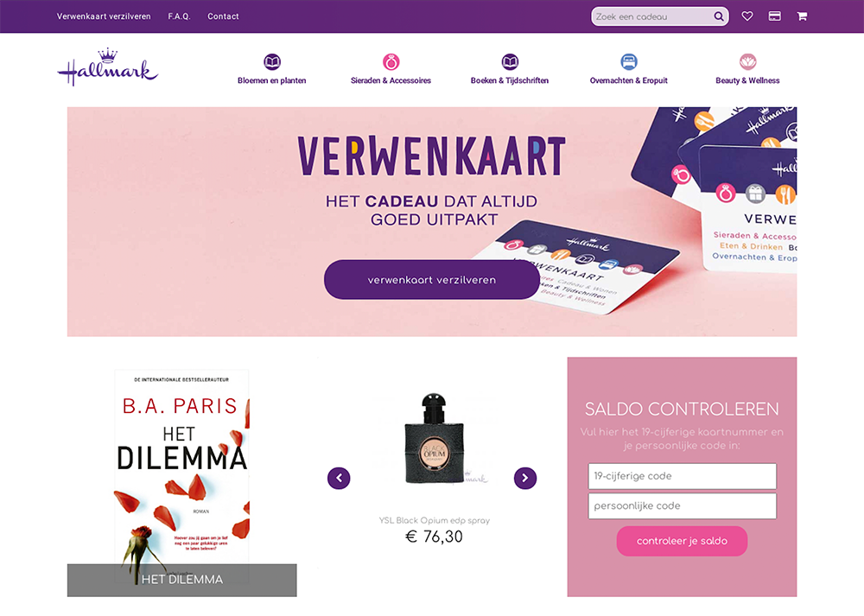Open the shopping cart icon
864x616 pixels.
pos(802,16)
